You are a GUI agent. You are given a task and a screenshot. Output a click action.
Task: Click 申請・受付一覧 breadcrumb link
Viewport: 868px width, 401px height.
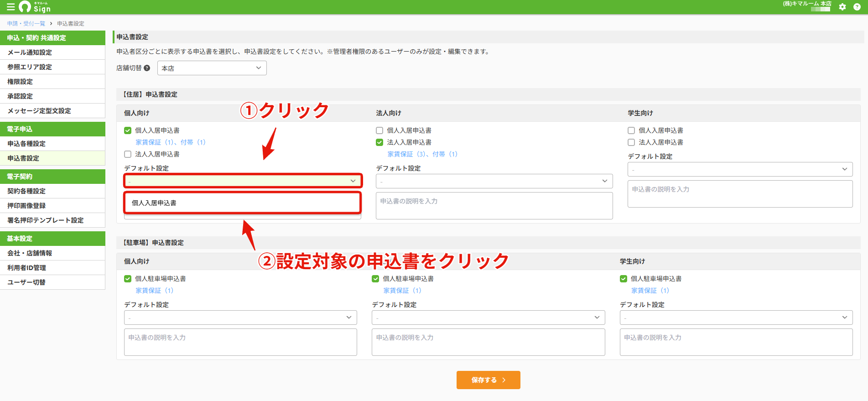(26, 24)
